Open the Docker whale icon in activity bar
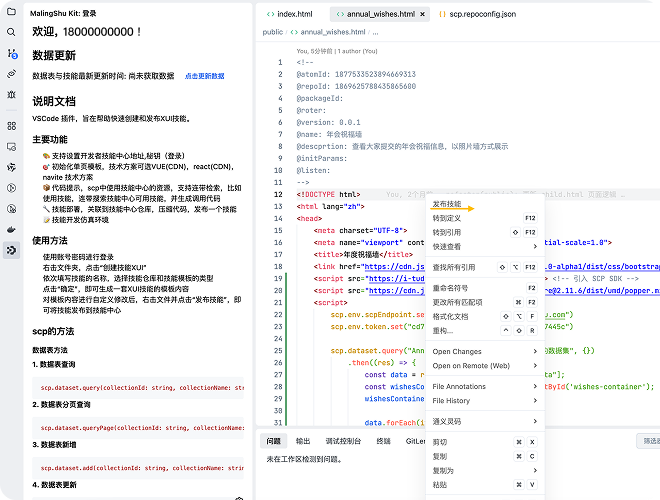The width and height of the screenshot is (660, 500). (11, 229)
